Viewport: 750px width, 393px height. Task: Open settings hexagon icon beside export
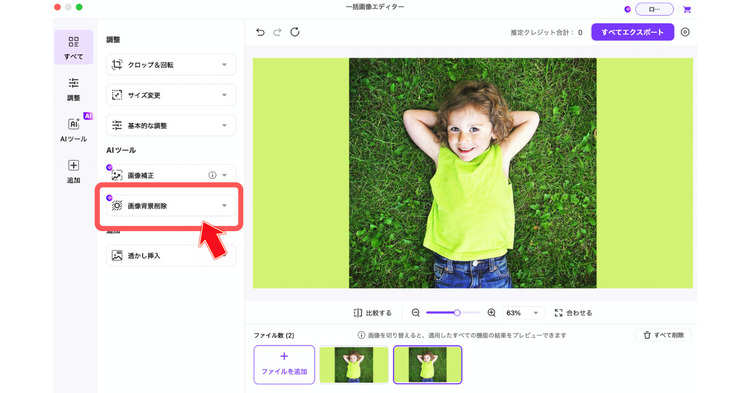685,32
